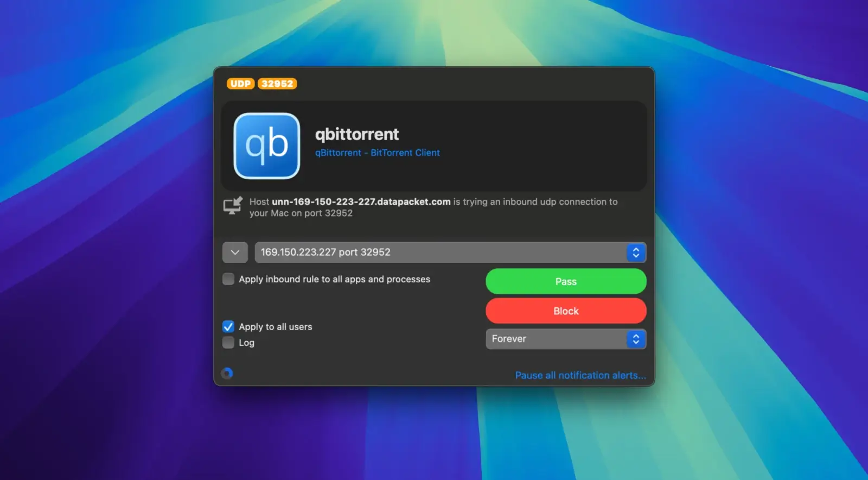Image resolution: width=868 pixels, height=480 pixels.
Task: Click the orange 32952 port badge
Action: (x=277, y=84)
